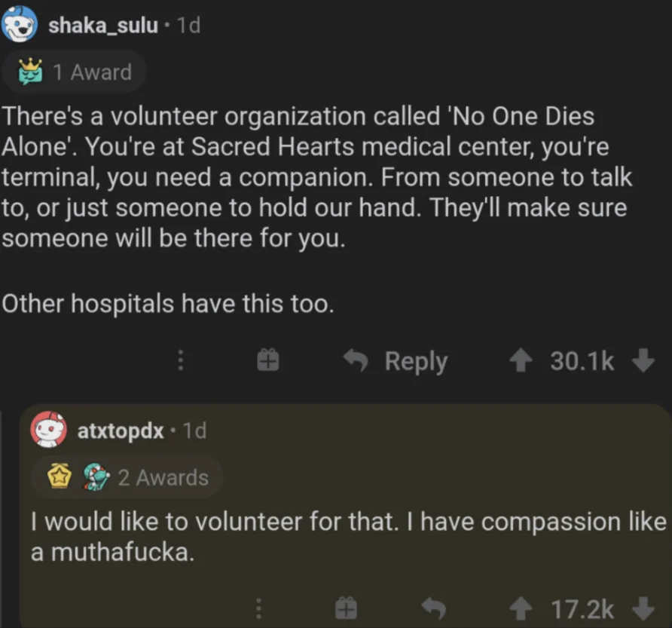This screenshot has height=628, width=672.
Task: Open atxtopdx's avatar
Action: 49,430
